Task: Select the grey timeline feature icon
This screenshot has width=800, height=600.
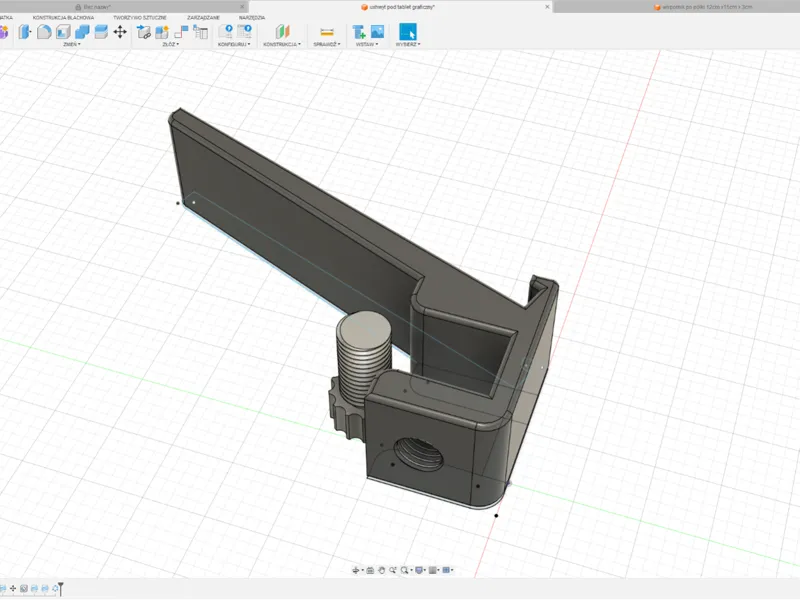Action: (x=23, y=588)
